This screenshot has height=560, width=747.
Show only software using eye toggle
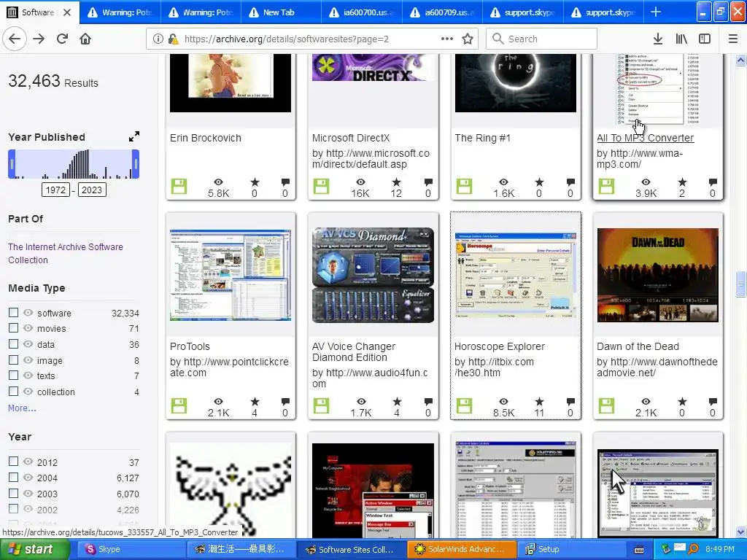coord(28,312)
